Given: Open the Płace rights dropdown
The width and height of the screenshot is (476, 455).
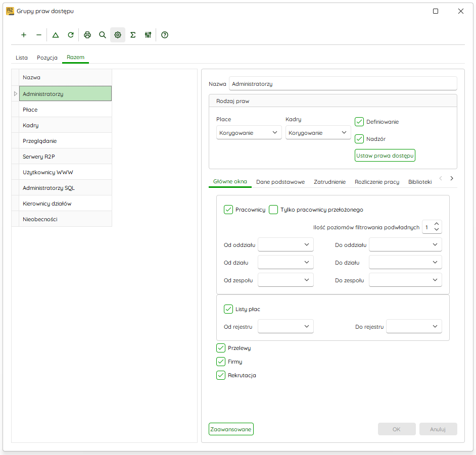Looking at the screenshot, I should (x=249, y=132).
